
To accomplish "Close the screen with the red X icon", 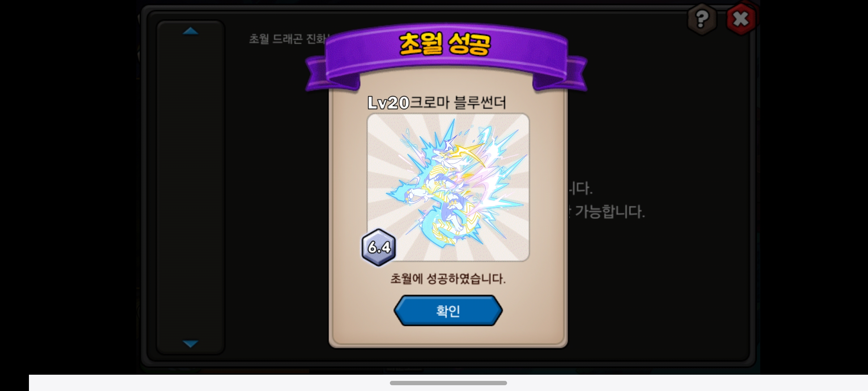I will (741, 19).
